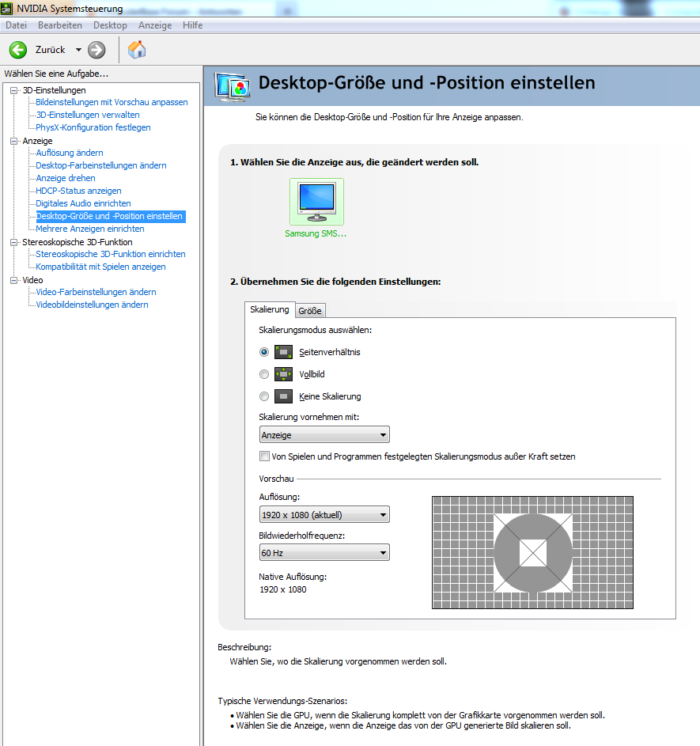Open the Skalierung vornehmen mit dropdown
Viewport: 700px width, 746px height.
[324, 435]
